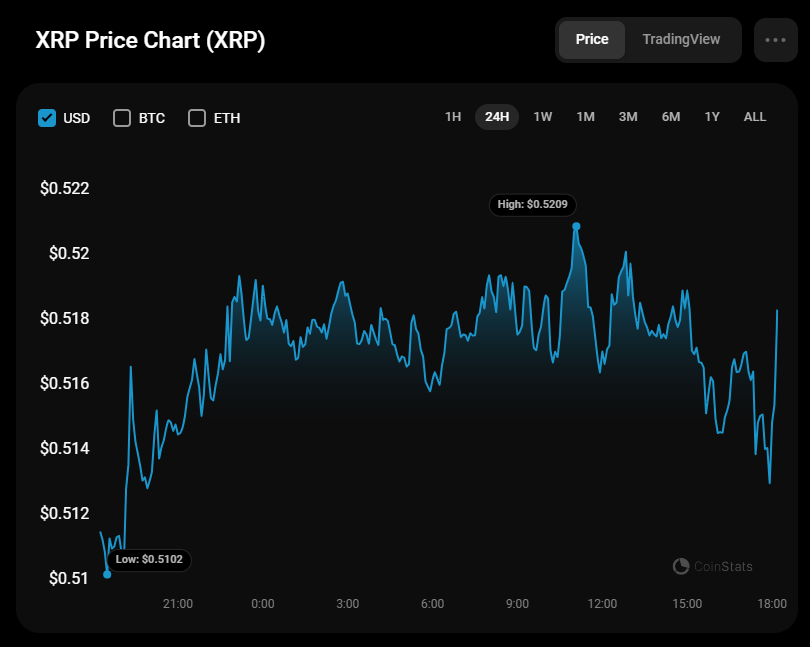
Task: Click the XRP Price Chart heading
Action: pos(150,41)
